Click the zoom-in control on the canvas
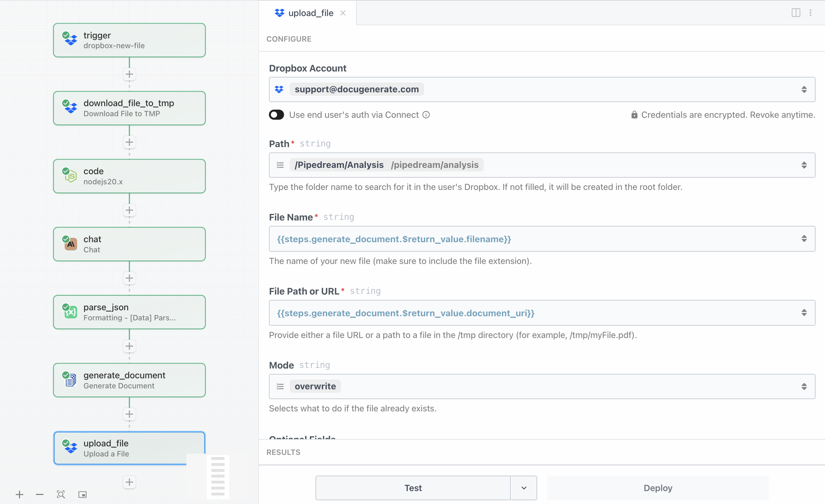The width and height of the screenshot is (825, 504). point(20,494)
